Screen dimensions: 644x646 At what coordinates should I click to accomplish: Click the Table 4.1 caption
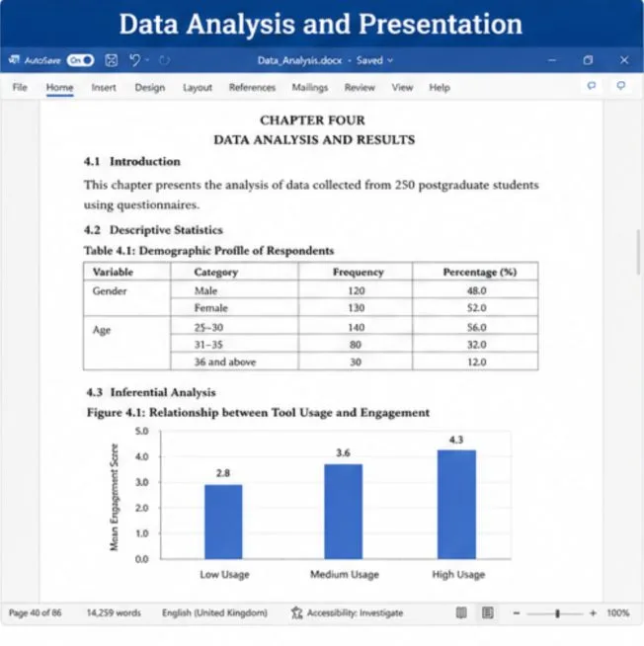coord(208,251)
